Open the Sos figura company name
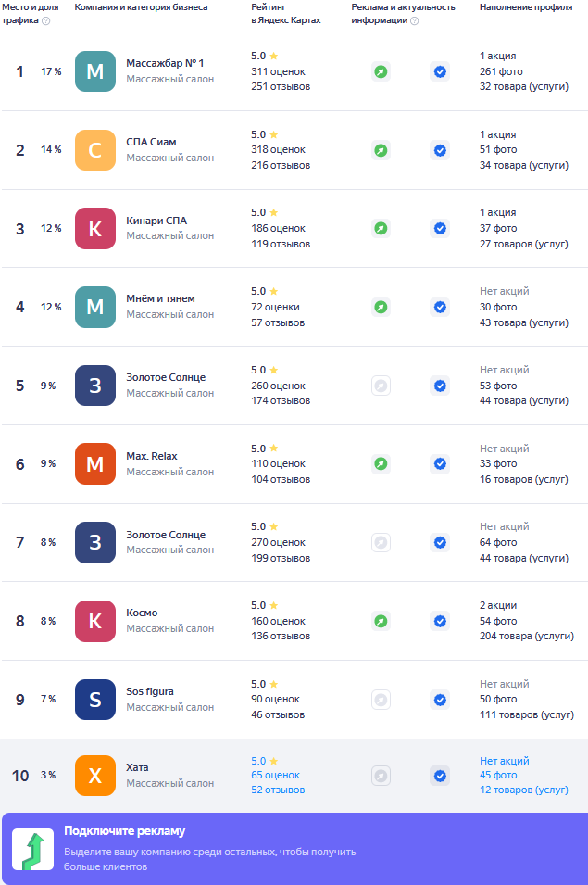 pos(150,691)
